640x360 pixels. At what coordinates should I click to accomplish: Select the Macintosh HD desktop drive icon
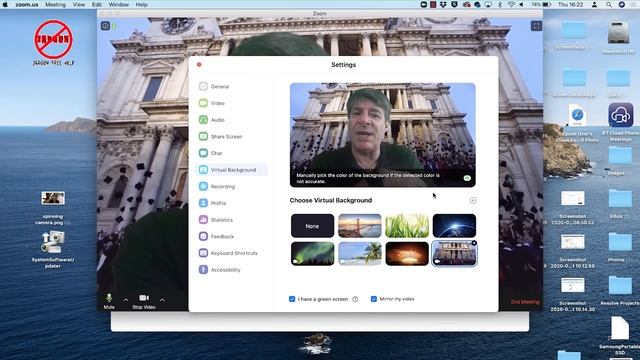(x=618, y=33)
